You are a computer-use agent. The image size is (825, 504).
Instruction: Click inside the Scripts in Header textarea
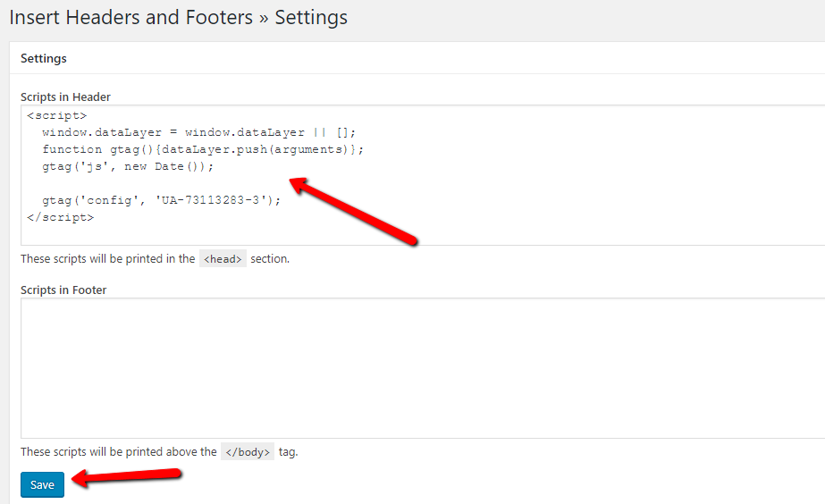click(x=423, y=175)
